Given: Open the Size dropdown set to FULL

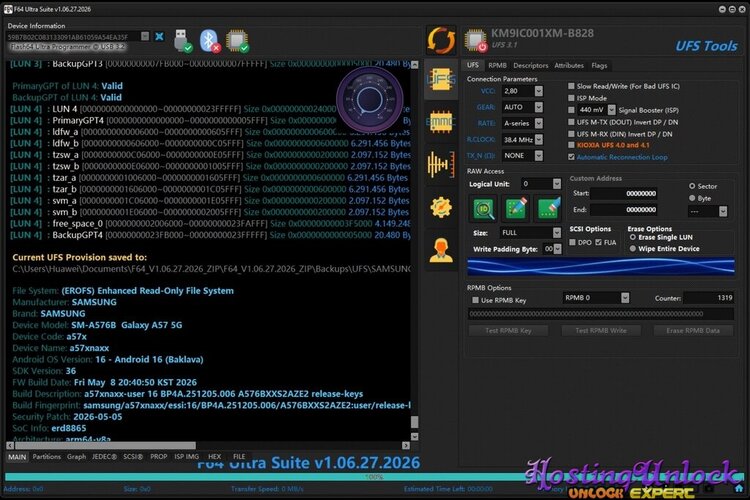Looking at the screenshot, I should [x=557, y=233].
